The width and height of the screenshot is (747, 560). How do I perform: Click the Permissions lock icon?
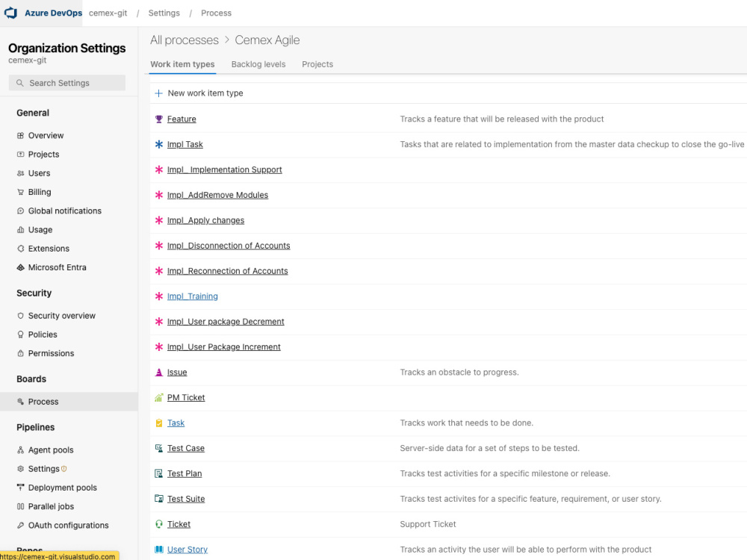tap(20, 353)
